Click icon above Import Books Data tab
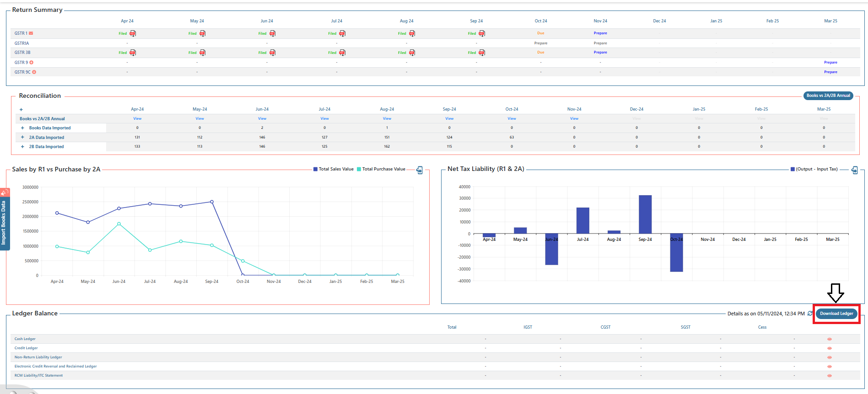The width and height of the screenshot is (868, 394). click(x=4, y=192)
